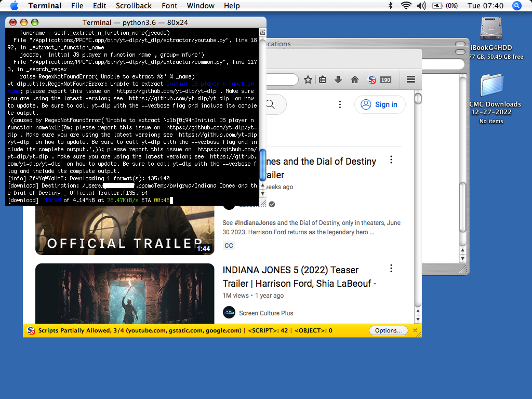Open the options menu for Dial of Destiny video
Viewport: 532px width, 399px height.
tap(391, 159)
